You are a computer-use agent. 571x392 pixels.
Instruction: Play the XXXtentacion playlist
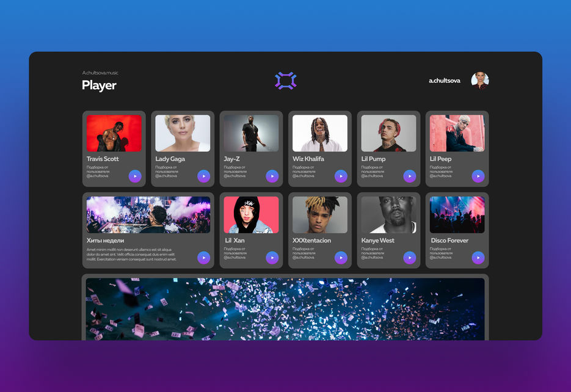(341, 258)
